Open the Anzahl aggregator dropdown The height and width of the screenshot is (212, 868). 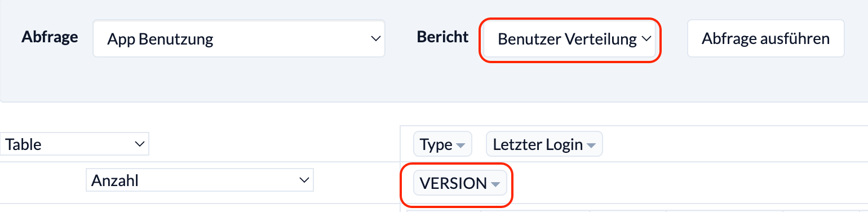click(x=200, y=180)
